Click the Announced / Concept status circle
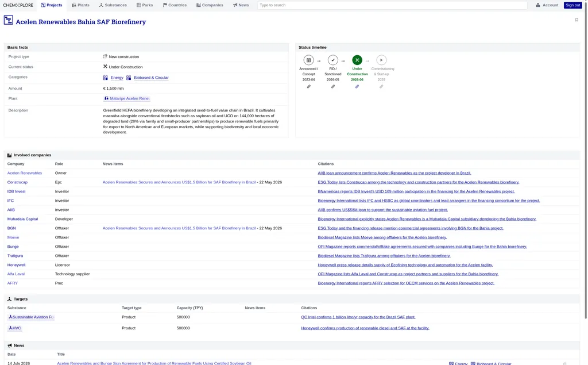This screenshot has height=365, width=588. pos(308,60)
